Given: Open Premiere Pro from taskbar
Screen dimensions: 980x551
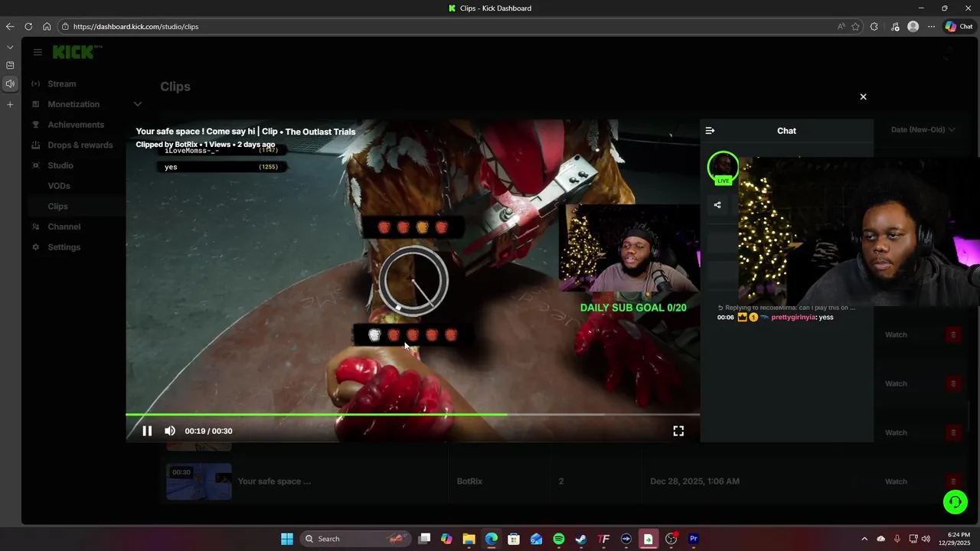Looking at the screenshot, I should (694, 539).
